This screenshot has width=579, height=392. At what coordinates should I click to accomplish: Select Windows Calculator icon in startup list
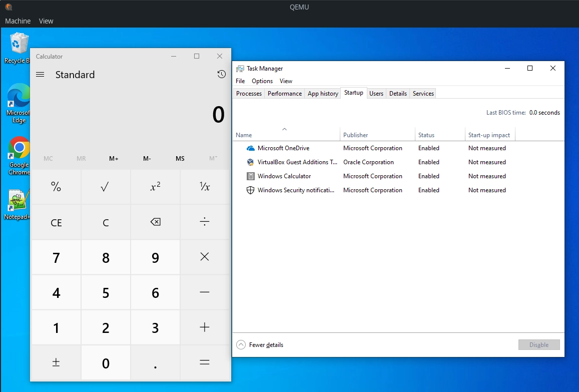click(250, 176)
